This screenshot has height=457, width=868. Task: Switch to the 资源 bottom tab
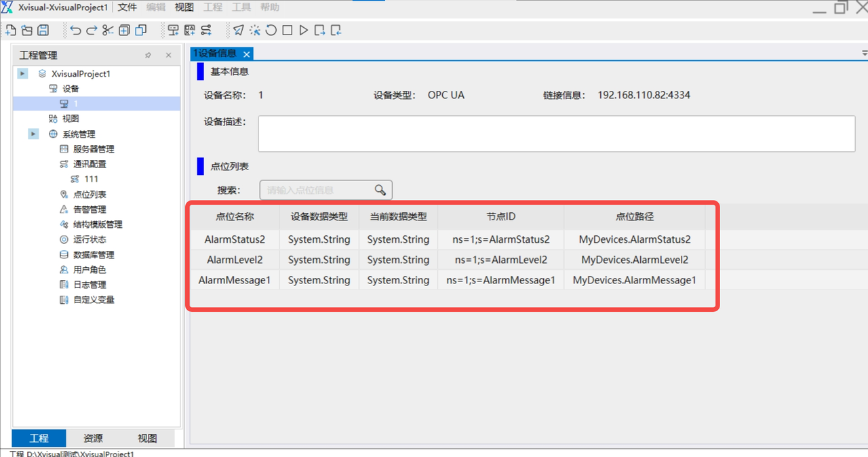(94, 438)
